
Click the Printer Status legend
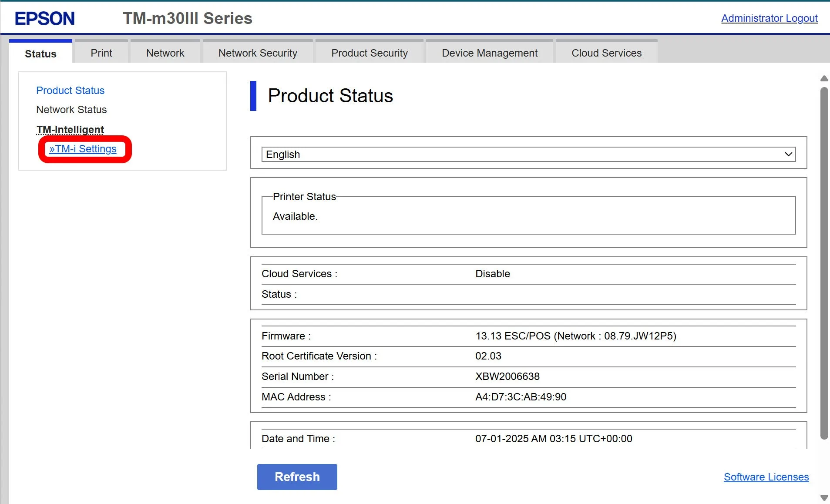point(304,197)
